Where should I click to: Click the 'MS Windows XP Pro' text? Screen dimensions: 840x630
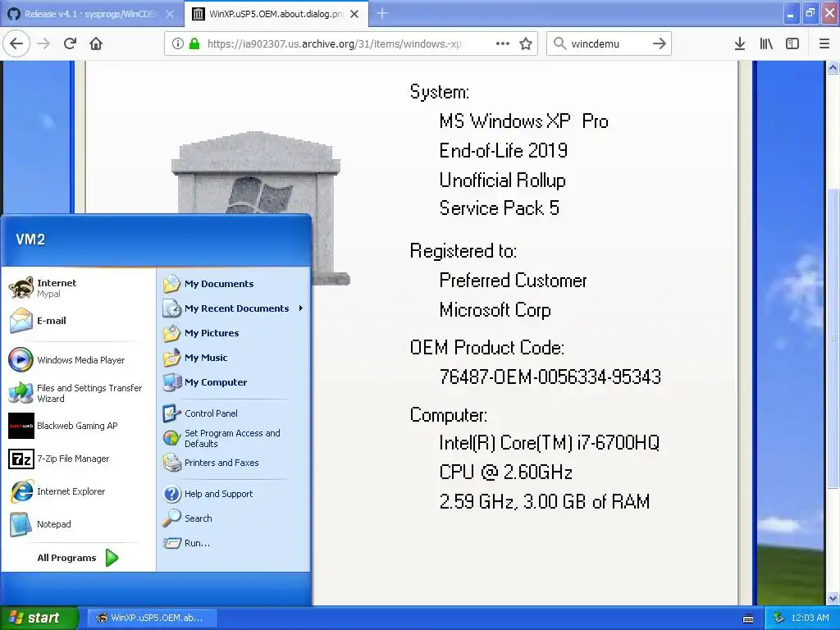click(x=523, y=121)
